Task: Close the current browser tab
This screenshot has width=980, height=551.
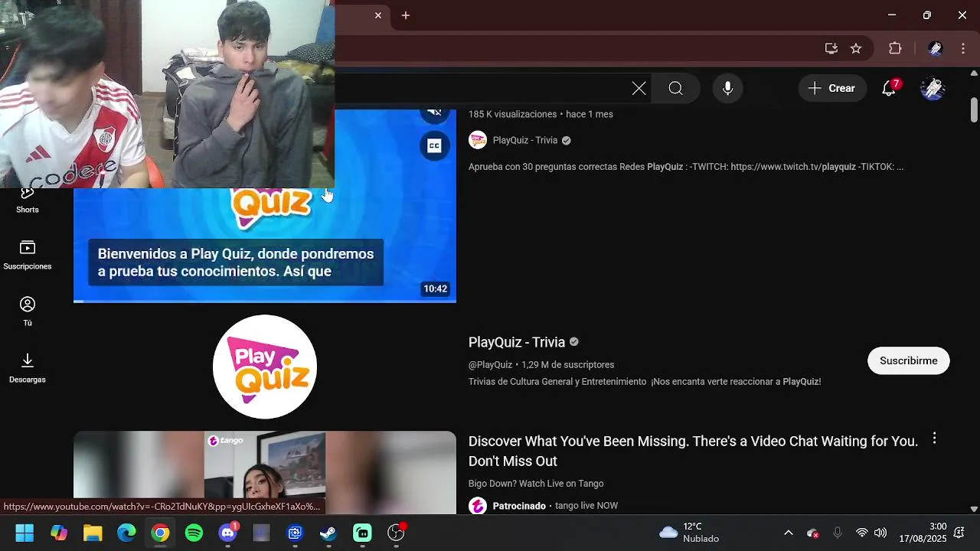Action: pos(377,15)
